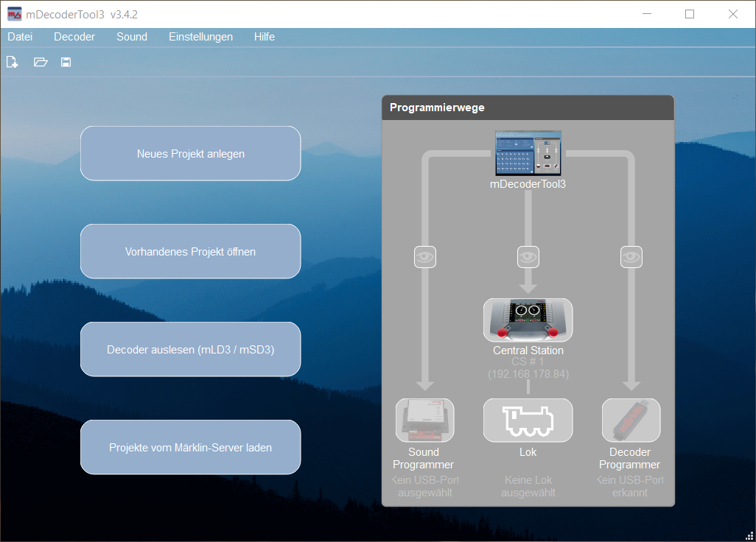Click the Sound Programmer device icon
756x542 pixels.
tap(424, 420)
